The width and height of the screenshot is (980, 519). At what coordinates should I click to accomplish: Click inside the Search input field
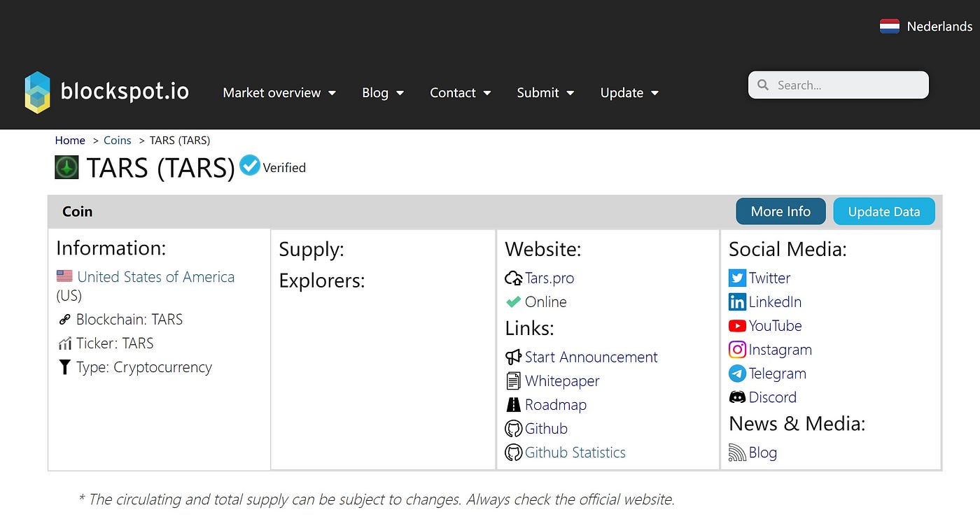[x=839, y=85]
